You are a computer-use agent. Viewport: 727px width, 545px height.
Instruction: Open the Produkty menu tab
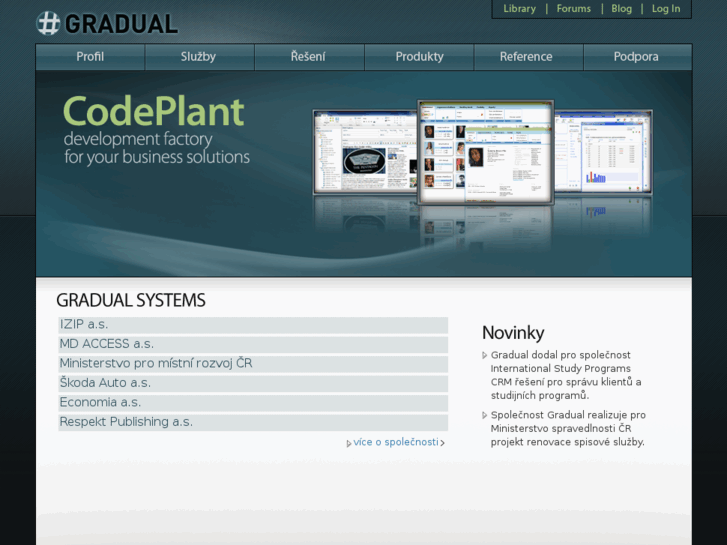419,57
